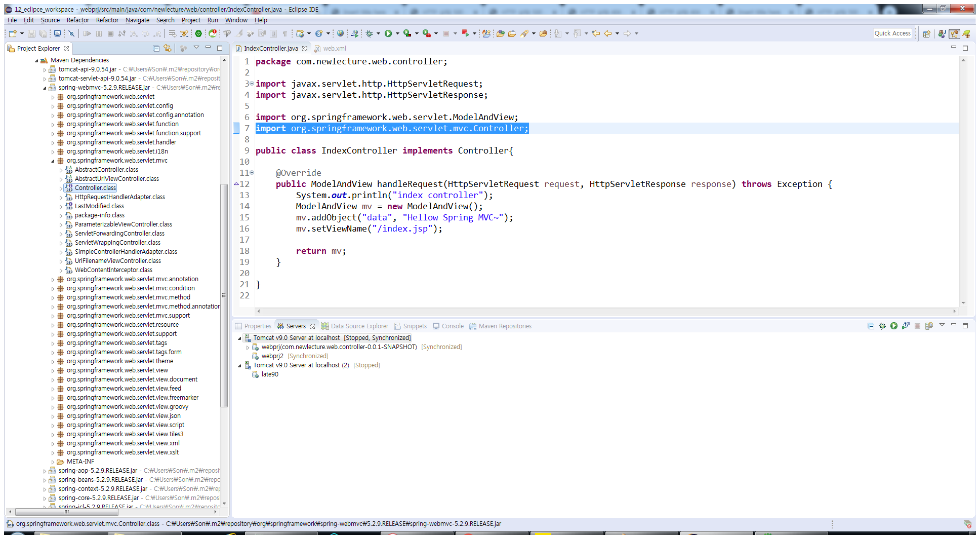Switch to the Console tab

[x=448, y=326]
